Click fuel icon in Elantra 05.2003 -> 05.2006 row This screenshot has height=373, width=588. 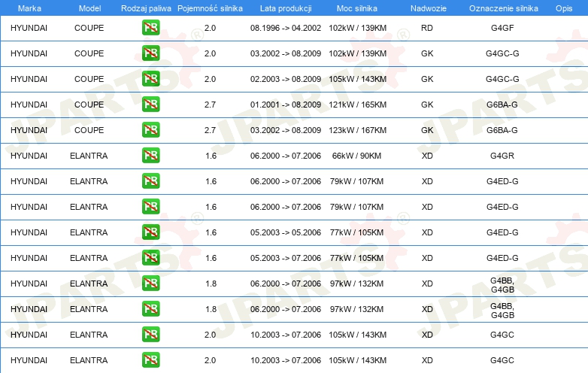pyautogui.click(x=150, y=232)
